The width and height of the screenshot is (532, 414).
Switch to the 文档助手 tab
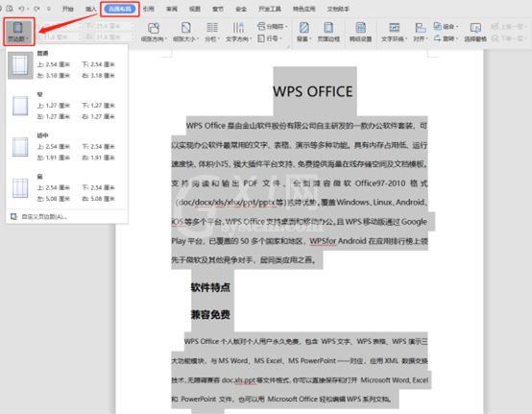(x=338, y=9)
